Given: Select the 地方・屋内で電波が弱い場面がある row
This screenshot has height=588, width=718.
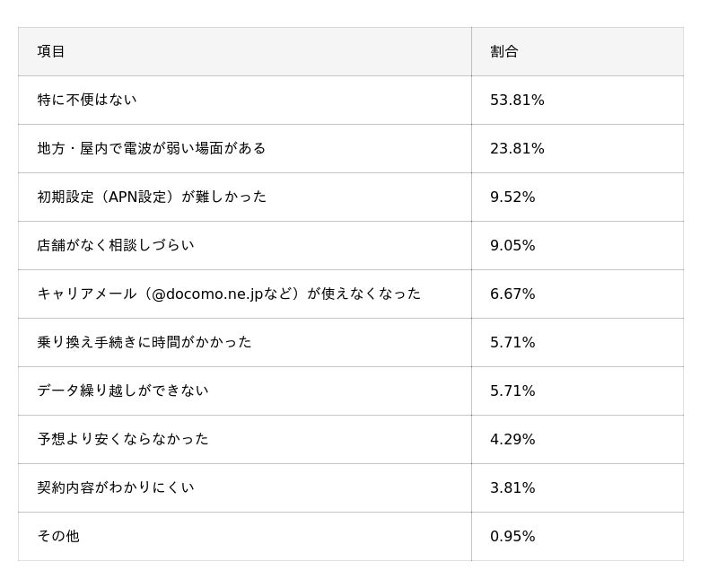Looking at the screenshot, I should click(x=152, y=148).
